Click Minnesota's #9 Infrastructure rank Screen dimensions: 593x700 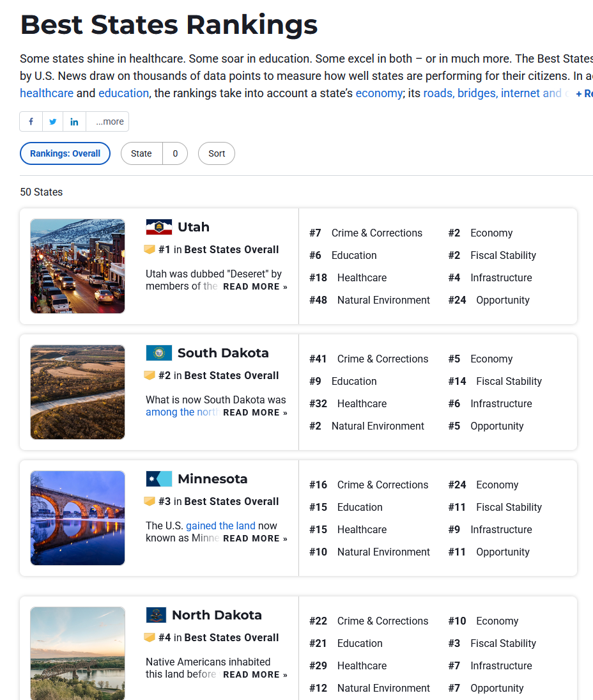[x=490, y=529]
